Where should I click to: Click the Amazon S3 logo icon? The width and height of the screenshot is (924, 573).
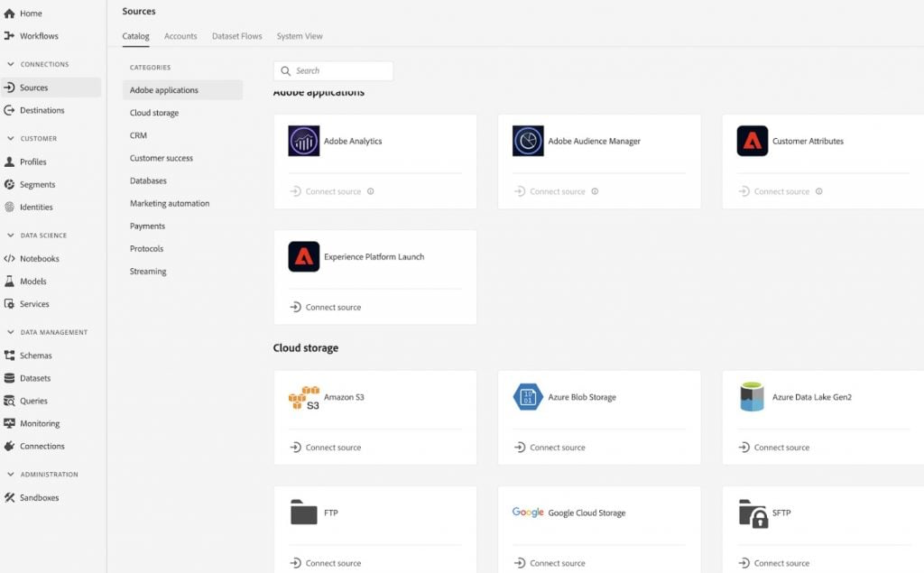click(x=304, y=398)
